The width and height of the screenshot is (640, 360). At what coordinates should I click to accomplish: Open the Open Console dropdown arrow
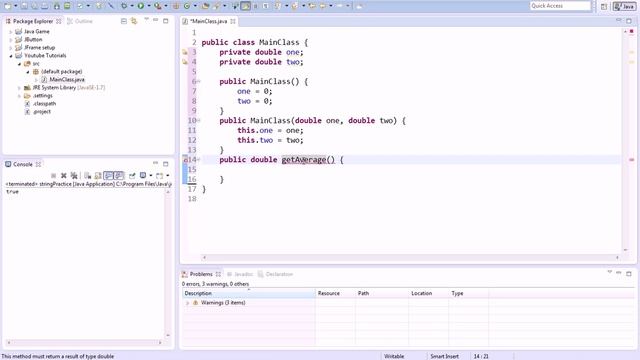coord(168,176)
